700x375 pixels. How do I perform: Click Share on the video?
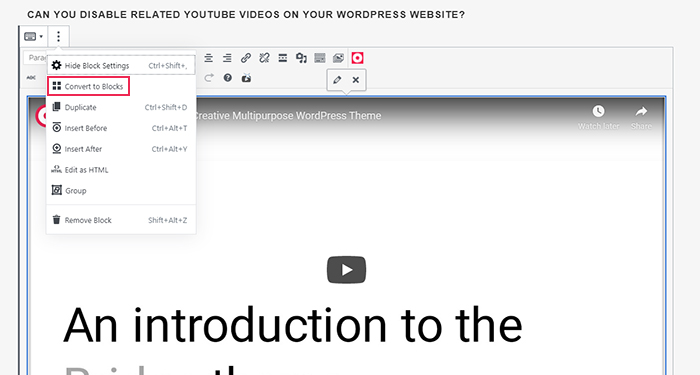641,117
